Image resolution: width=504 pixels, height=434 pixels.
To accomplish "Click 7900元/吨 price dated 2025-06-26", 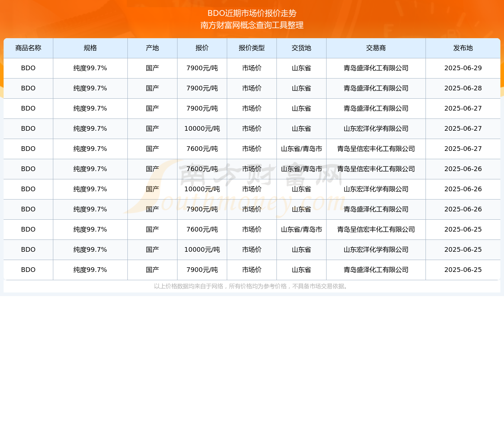I will point(202,209).
